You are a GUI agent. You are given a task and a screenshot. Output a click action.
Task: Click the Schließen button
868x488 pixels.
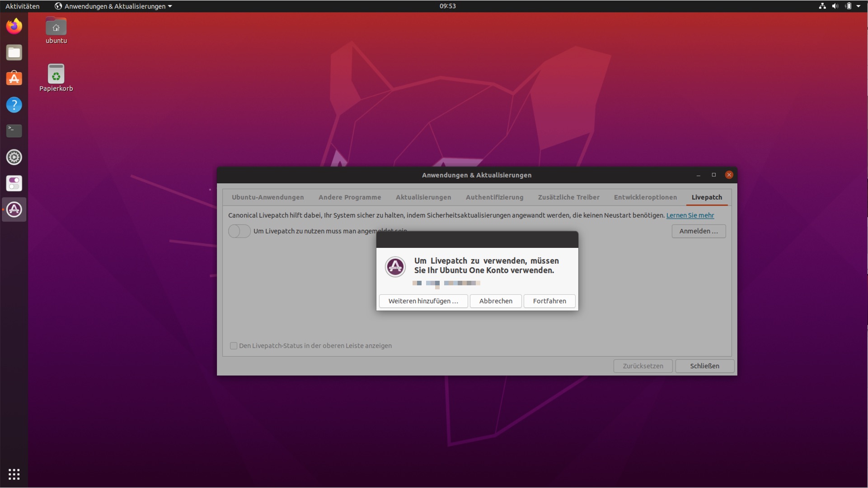(x=704, y=366)
